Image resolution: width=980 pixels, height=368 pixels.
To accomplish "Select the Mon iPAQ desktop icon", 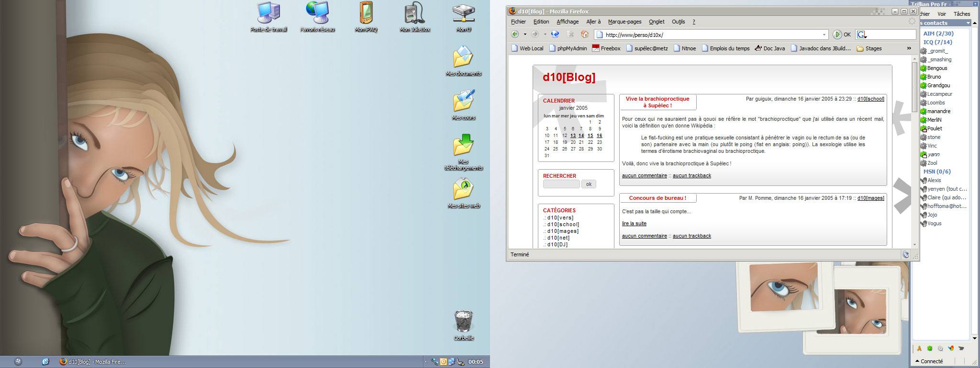I will (366, 17).
